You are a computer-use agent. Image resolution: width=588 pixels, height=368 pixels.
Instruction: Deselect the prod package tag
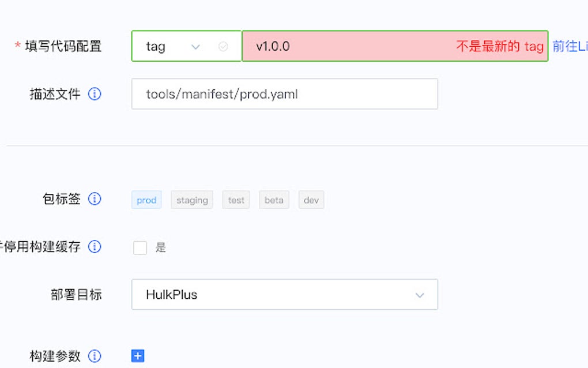click(x=146, y=200)
